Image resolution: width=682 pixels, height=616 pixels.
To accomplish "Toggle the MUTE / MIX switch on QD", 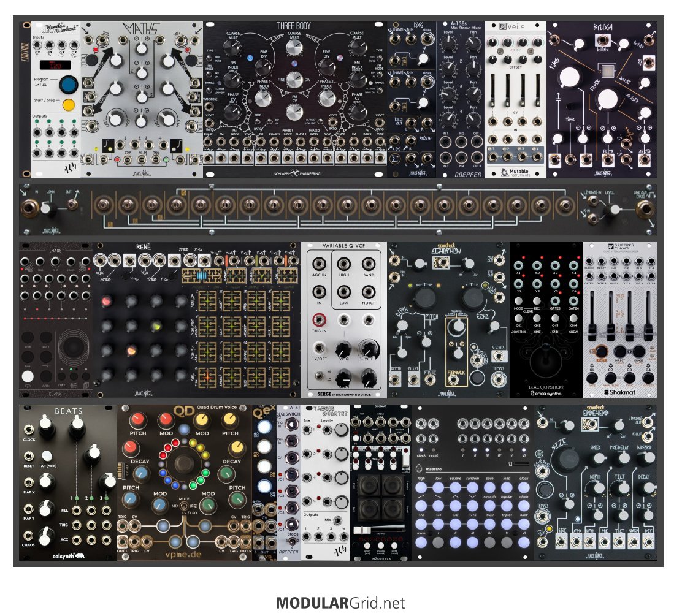I will (x=185, y=506).
